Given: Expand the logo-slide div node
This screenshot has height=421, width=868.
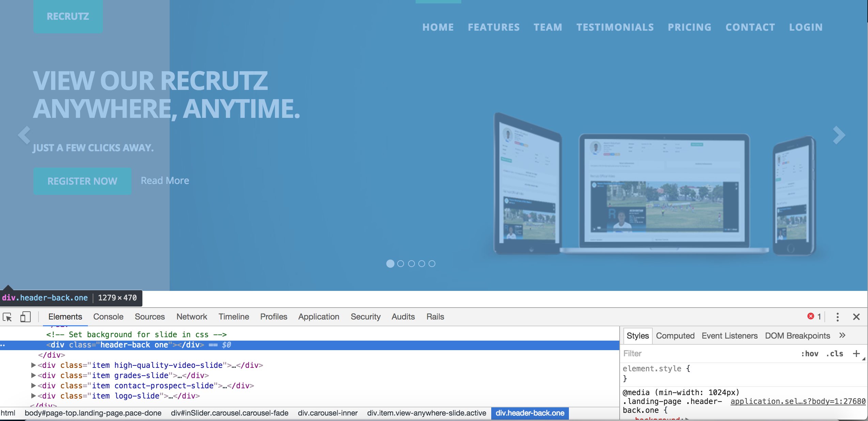Looking at the screenshot, I should (33, 396).
